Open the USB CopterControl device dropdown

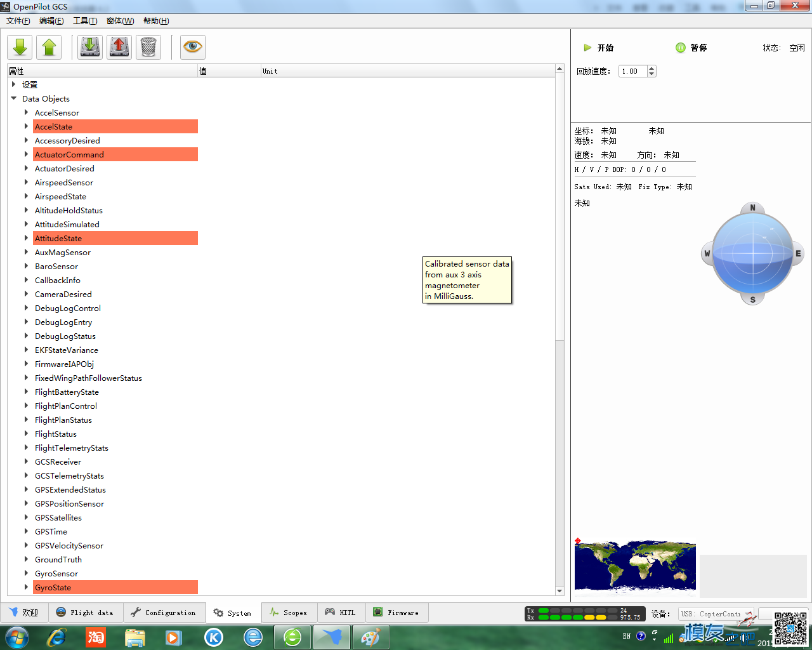pos(716,614)
